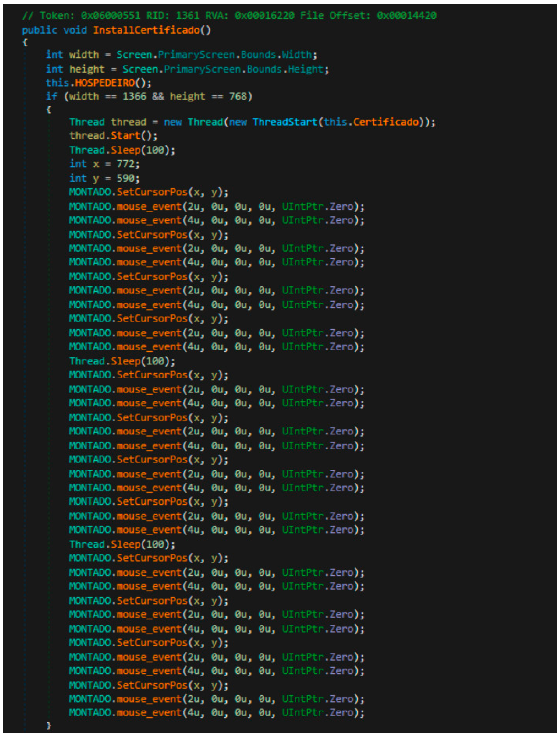Click the 768 literal in the if condition
This screenshot has height=737, width=560.
pyautogui.click(x=238, y=97)
